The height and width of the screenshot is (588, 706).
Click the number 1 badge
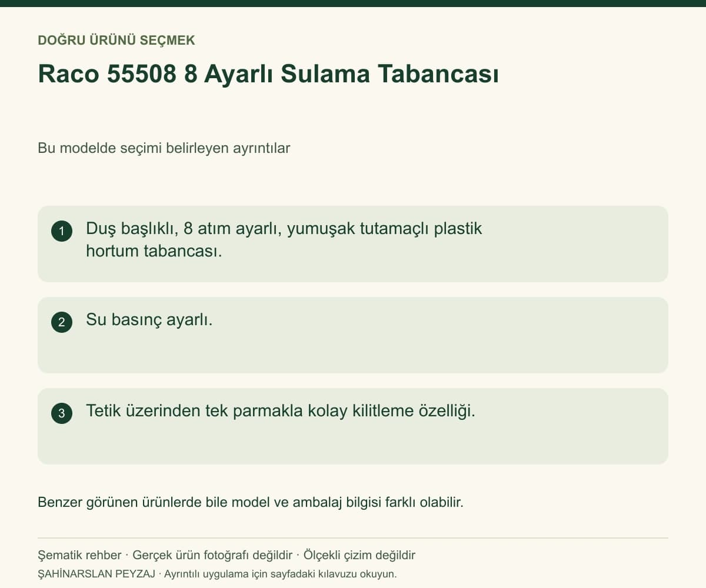pyautogui.click(x=62, y=231)
